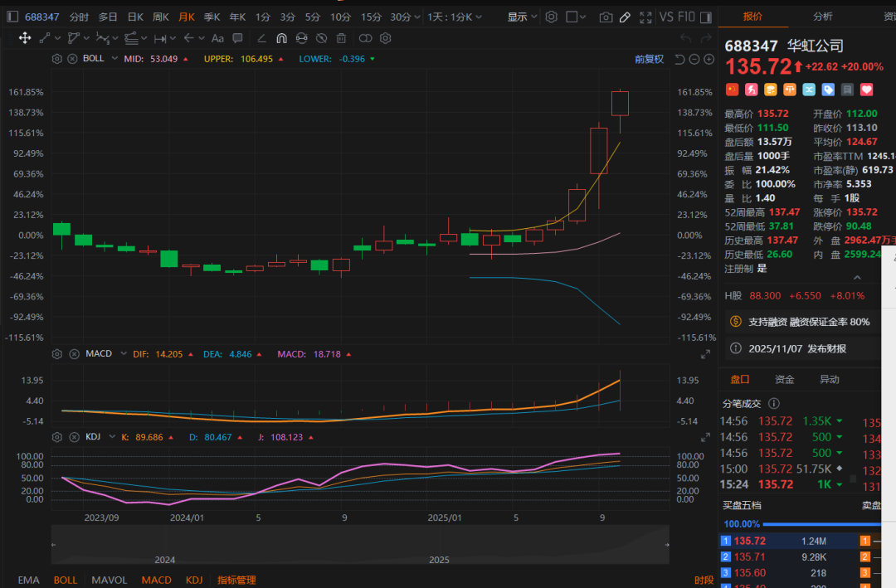Click the bottom timeline navigator range
The image size is (896, 588).
point(360,545)
